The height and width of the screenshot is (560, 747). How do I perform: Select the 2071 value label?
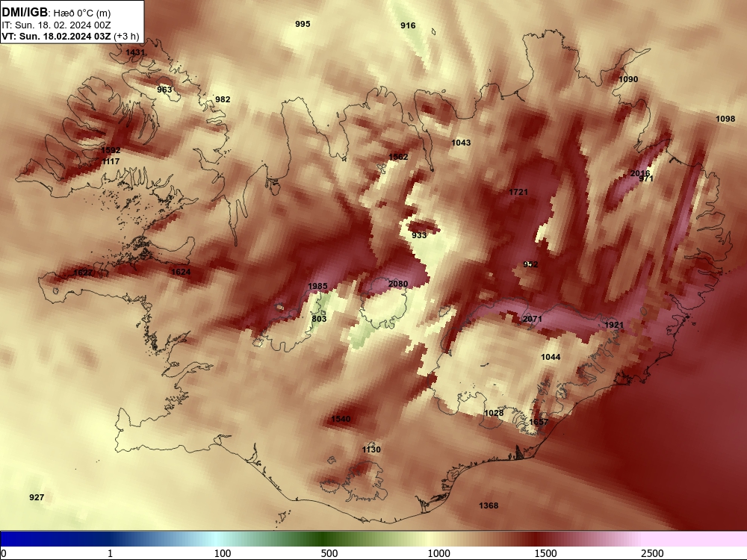pos(532,319)
